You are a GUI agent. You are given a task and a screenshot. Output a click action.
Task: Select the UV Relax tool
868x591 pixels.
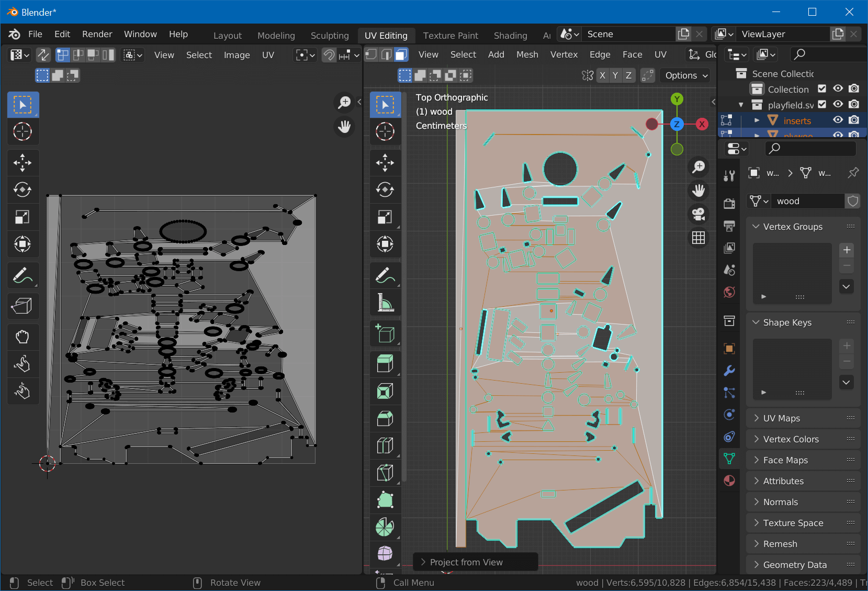[22, 364]
